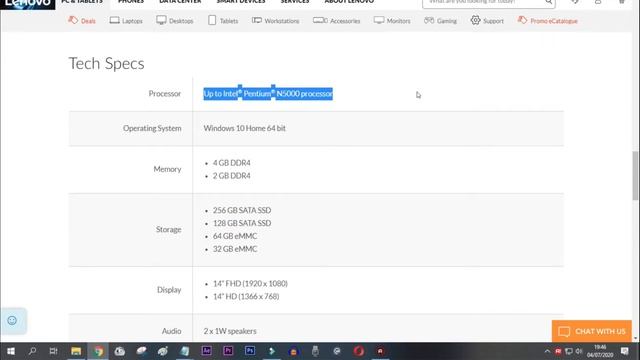
Task: Click the user account icon in the header
Action: coord(598,2)
